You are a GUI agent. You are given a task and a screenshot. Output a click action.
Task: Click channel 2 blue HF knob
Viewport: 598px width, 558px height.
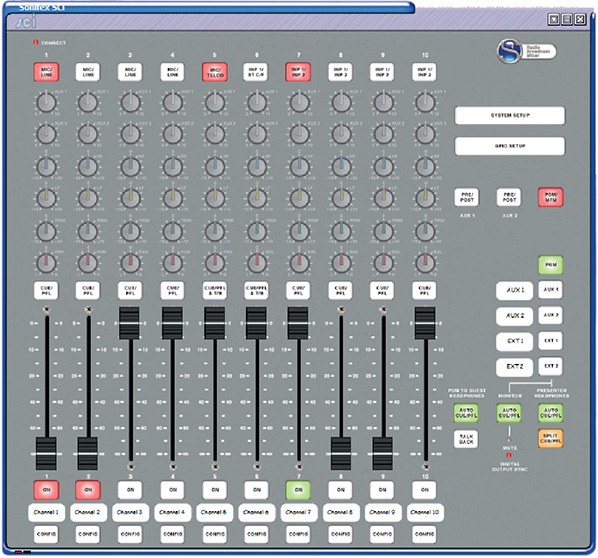tap(88, 167)
